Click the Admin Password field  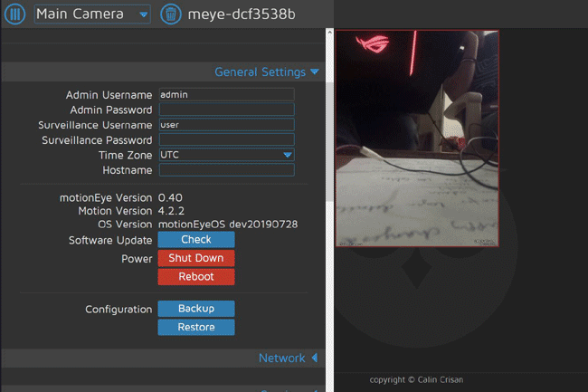(227, 110)
